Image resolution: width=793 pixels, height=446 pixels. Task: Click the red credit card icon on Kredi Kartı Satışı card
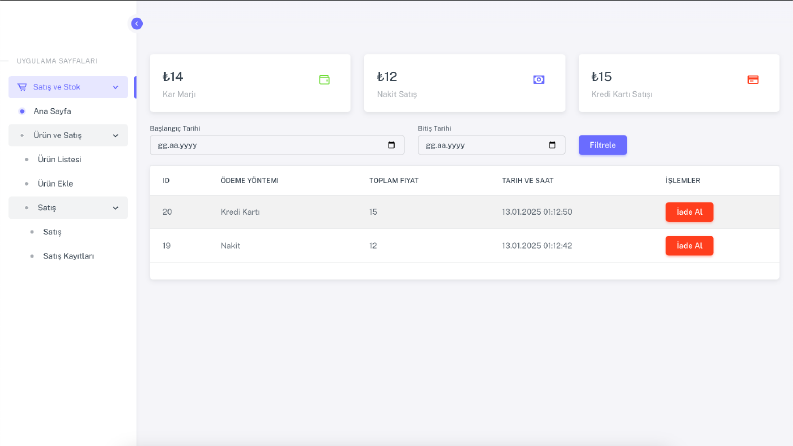(x=753, y=79)
